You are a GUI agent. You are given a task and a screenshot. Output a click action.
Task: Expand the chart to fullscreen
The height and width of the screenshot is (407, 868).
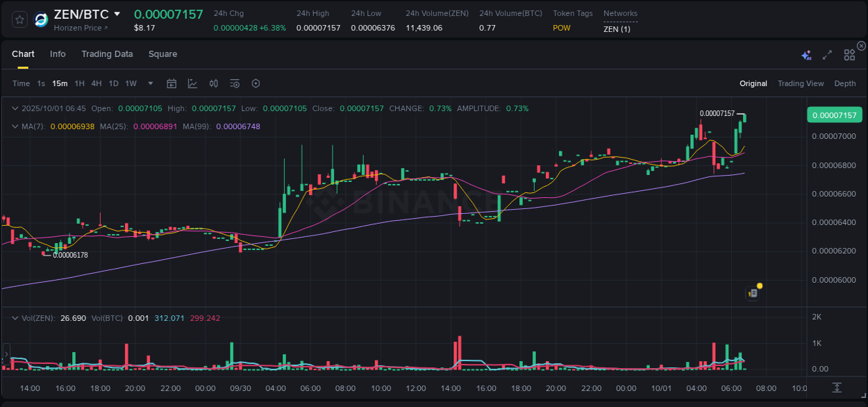click(826, 54)
